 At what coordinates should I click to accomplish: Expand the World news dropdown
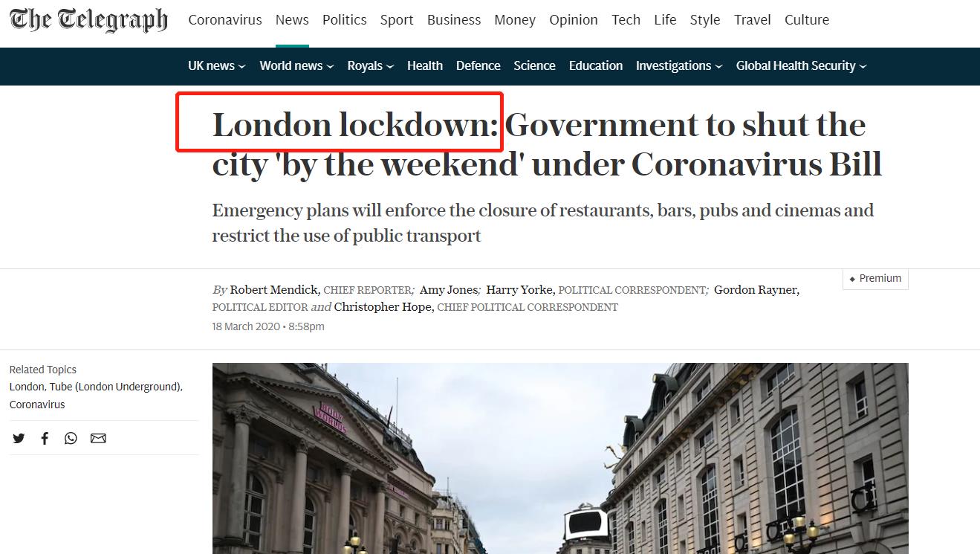point(296,65)
